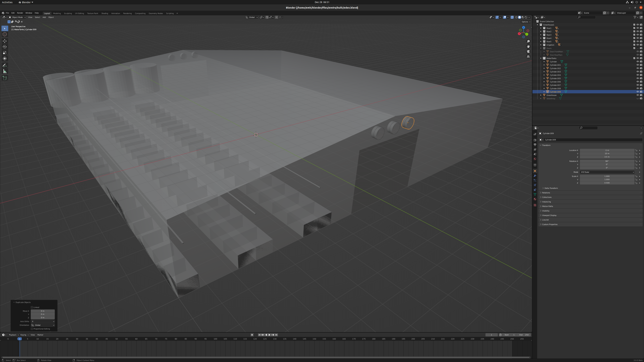Expand the Delta Transform panel
644x362 pixels.
click(551, 188)
